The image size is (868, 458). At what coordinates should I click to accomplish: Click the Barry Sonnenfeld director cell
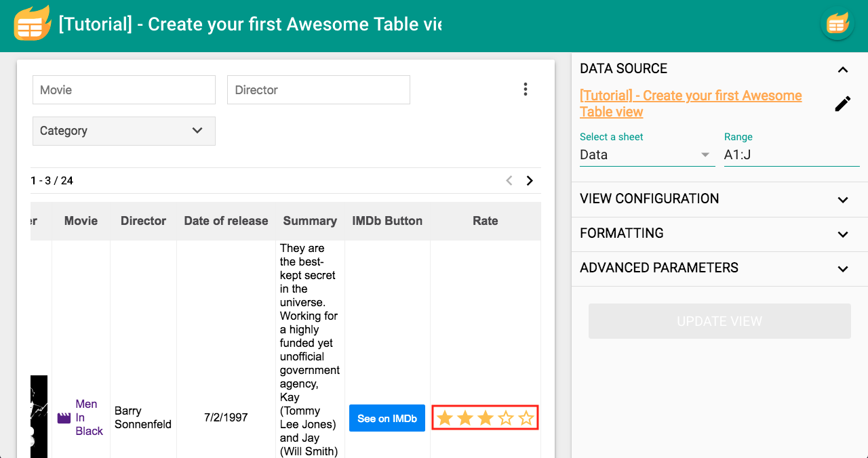click(143, 417)
